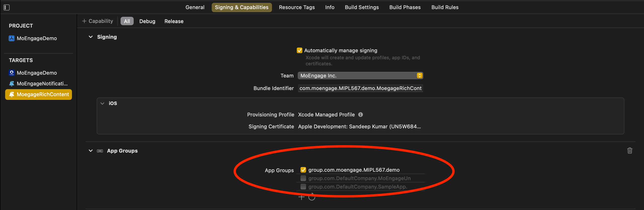Click the Provisioning Profile info icon
Screen dimensions: 644x210
coord(360,115)
